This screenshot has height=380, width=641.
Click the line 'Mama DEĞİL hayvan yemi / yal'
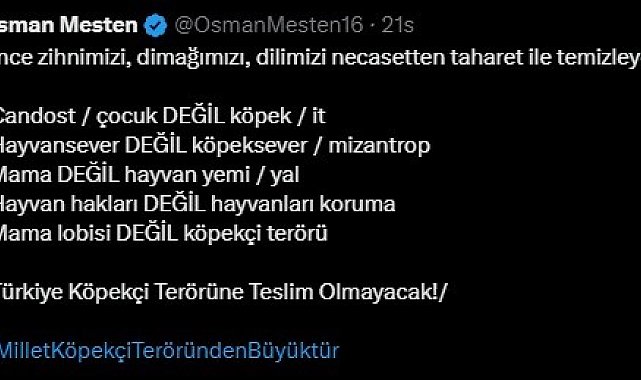[149, 175]
